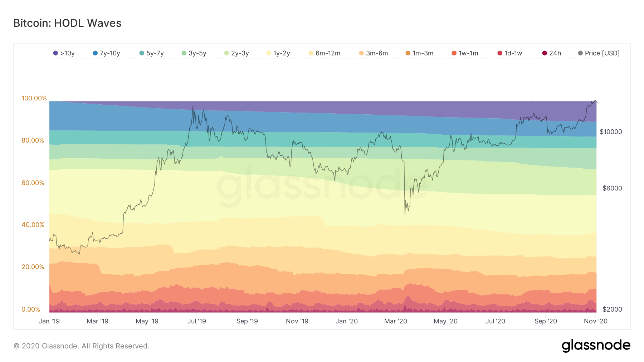Click the Price [USD] legend label
Screen dimensions: 644x362
[602, 53]
